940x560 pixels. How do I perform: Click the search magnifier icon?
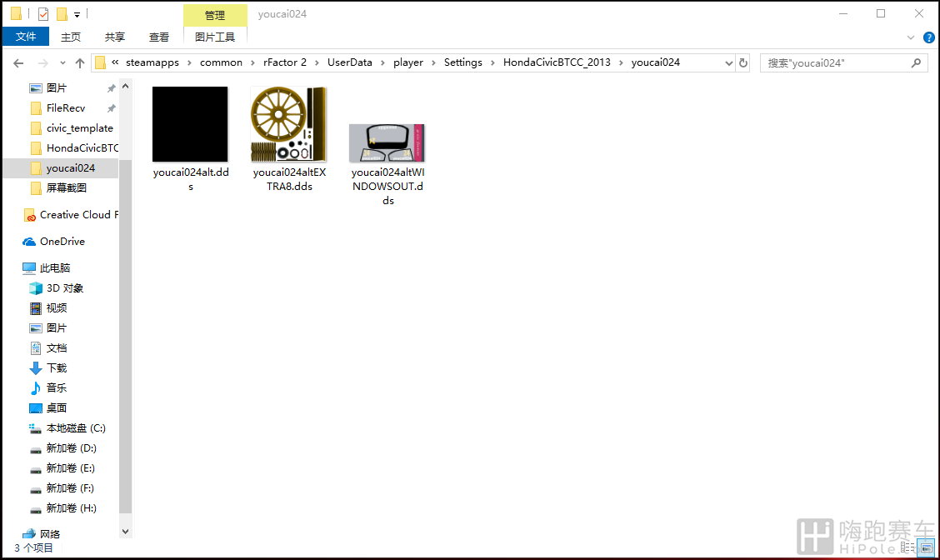[916, 63]
